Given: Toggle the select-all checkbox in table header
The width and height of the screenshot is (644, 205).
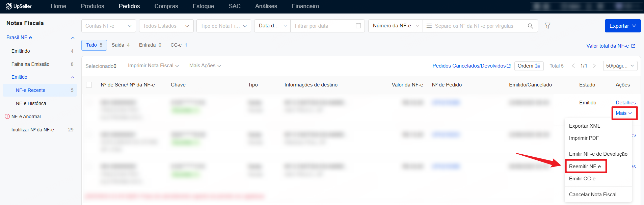Looking at the screenshot, I should click(89, 85).
